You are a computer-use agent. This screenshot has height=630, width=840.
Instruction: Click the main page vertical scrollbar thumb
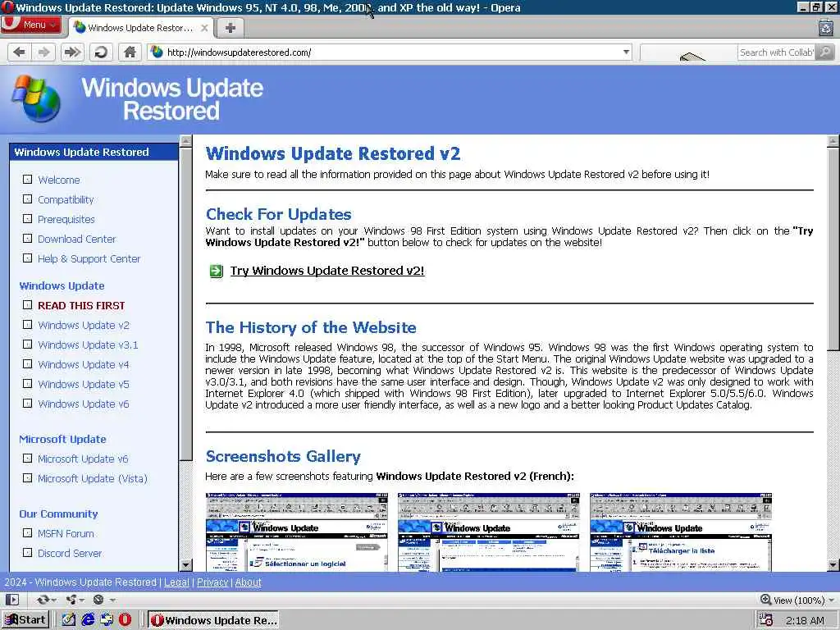(x=833, y=249)
